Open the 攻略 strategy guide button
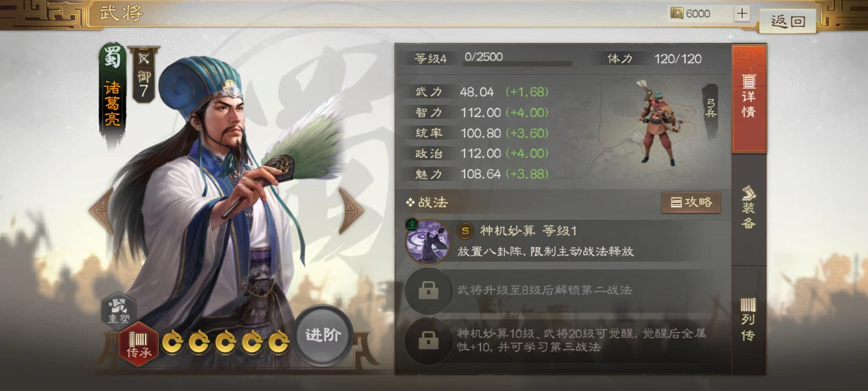This screenshot has height=391, width=868. 691,202
